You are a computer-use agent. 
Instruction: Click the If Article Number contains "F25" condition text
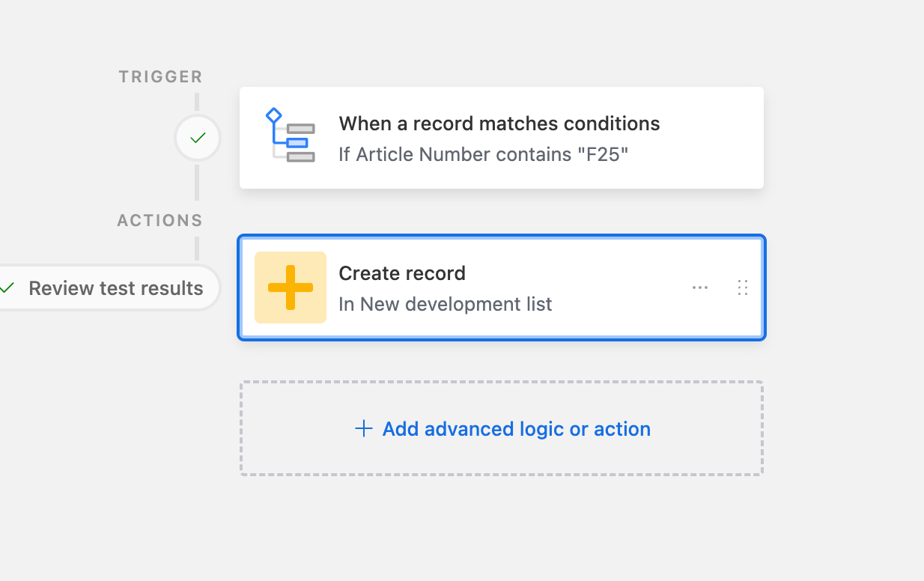pyautogui.click(x=484, y=154)
